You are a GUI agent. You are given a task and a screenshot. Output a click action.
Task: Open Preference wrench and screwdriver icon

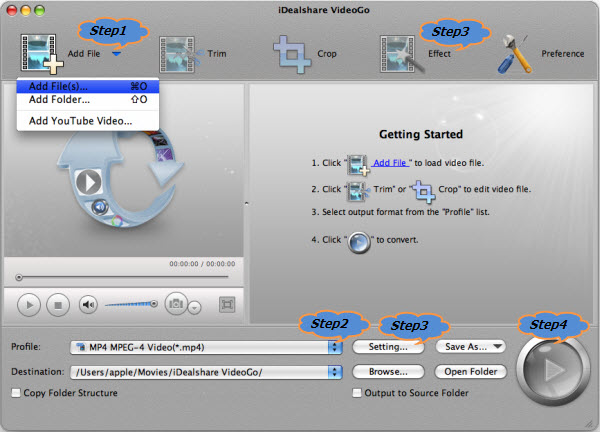[515, 54]
